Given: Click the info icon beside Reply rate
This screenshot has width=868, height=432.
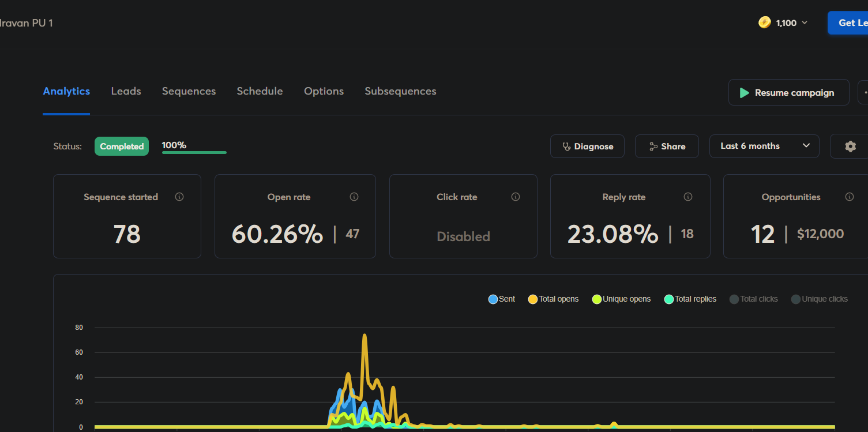Looking at the screenshot, I should pos(688,197).
